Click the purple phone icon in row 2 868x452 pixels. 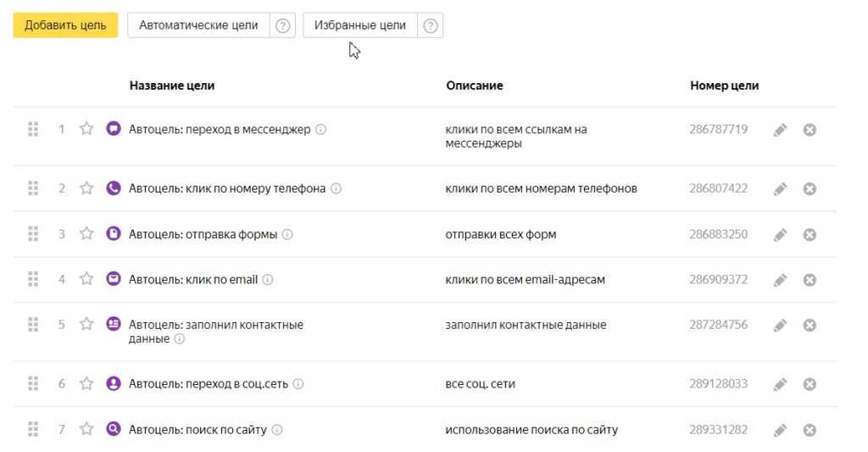point(114,188)
